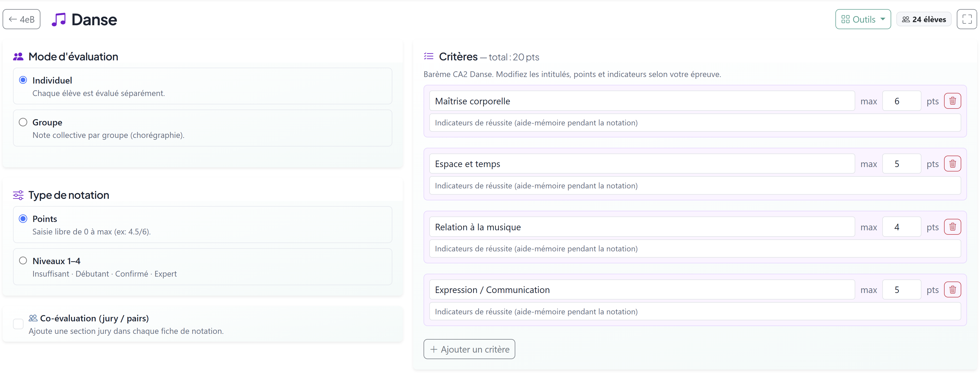This screenshot has height=376, width=980.
Task: Click the 'Danse' page title
Action: click(94, 20)
